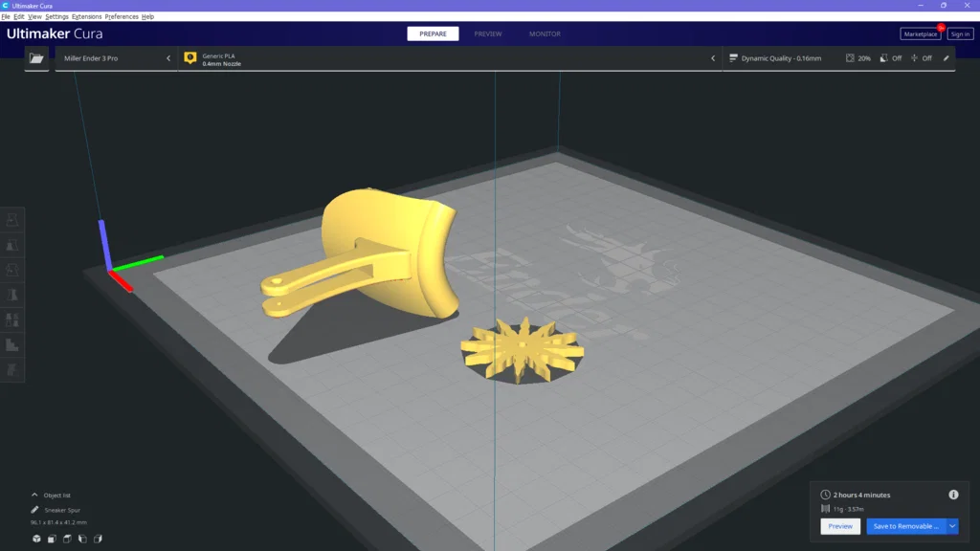980x551 pixels.
Task: Restore down the Ultimaker Cura window
Action: [x=944, y=5]
